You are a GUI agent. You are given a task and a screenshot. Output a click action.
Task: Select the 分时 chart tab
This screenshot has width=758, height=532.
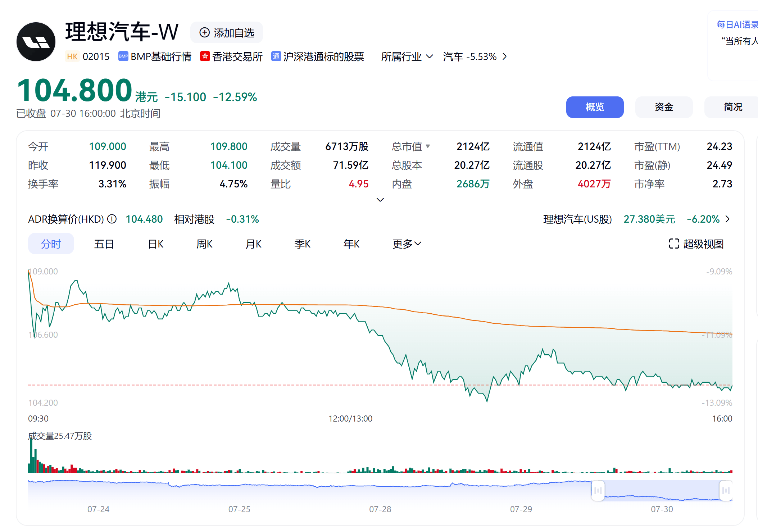(x=51, y=244)
